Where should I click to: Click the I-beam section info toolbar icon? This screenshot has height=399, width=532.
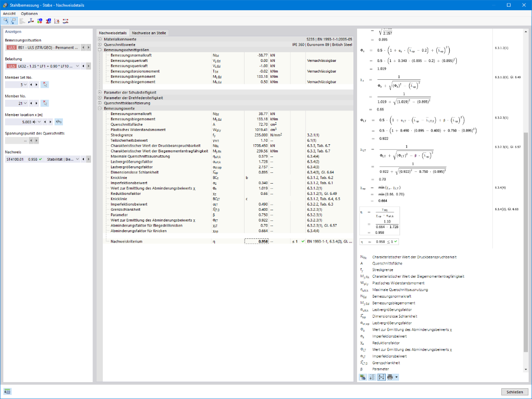pos(48,21)
